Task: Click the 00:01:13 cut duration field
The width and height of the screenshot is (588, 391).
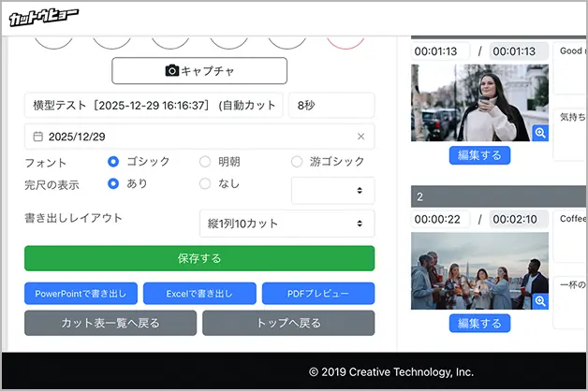Action: [x=440, y=51]
